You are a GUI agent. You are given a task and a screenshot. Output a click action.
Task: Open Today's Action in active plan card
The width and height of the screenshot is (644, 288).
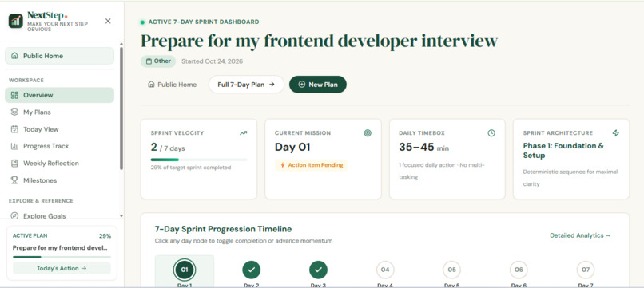pyautogui.click(x=62, y=268)
